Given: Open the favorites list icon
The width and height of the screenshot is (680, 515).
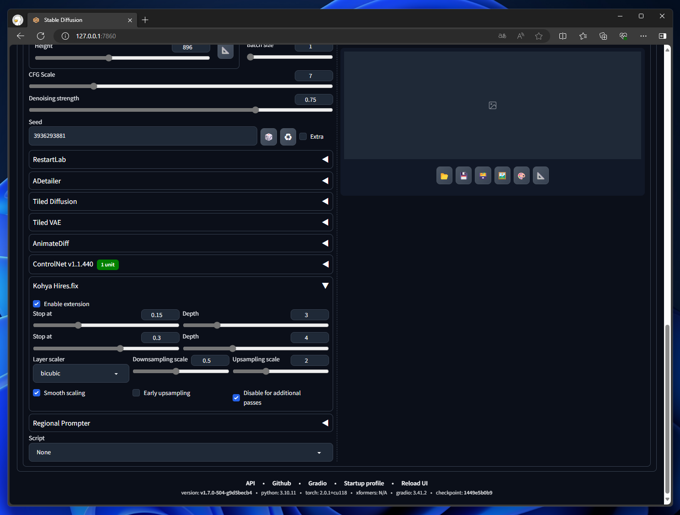Looking at the screenshot, I should pos(583,36).
